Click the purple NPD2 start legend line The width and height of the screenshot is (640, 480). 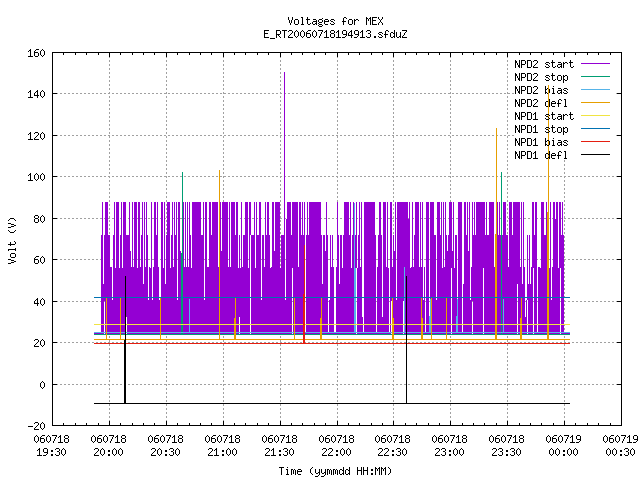(x=595, y=64)
